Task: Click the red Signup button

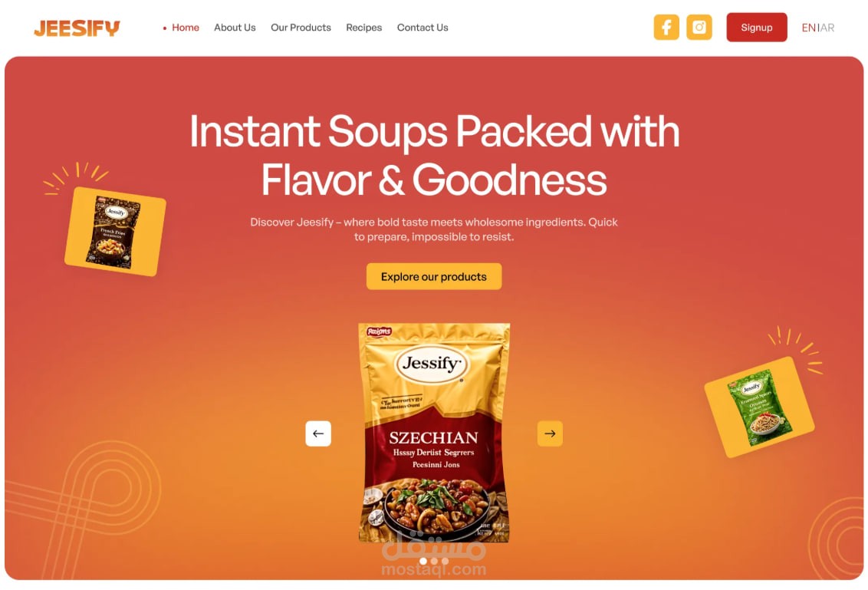Action: [757, 27]
